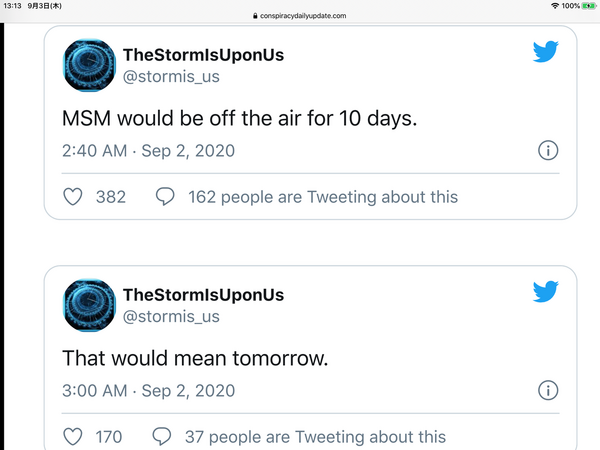This screenshot has width=600, height=450.
Task: View 37 people are Tweeting about this
Action: tap(315, 437)
